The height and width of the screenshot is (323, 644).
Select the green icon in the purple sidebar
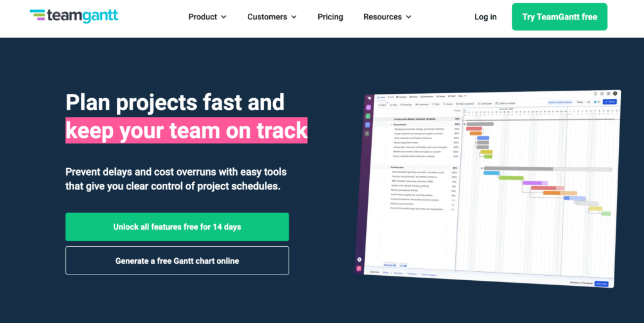click(369, 116)
